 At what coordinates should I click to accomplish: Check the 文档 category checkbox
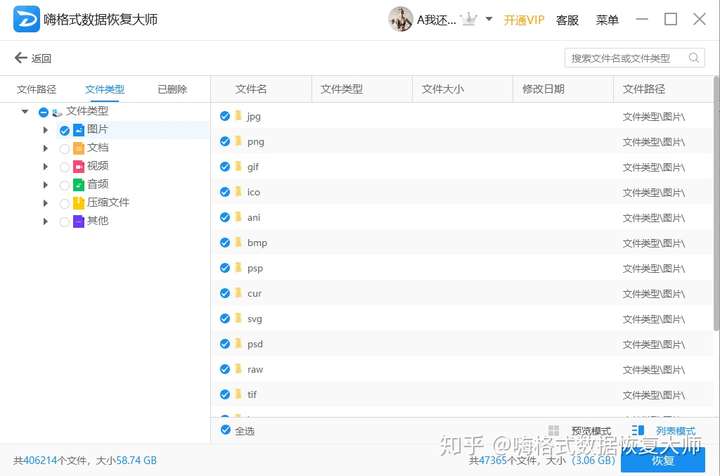tap(64, 149)
